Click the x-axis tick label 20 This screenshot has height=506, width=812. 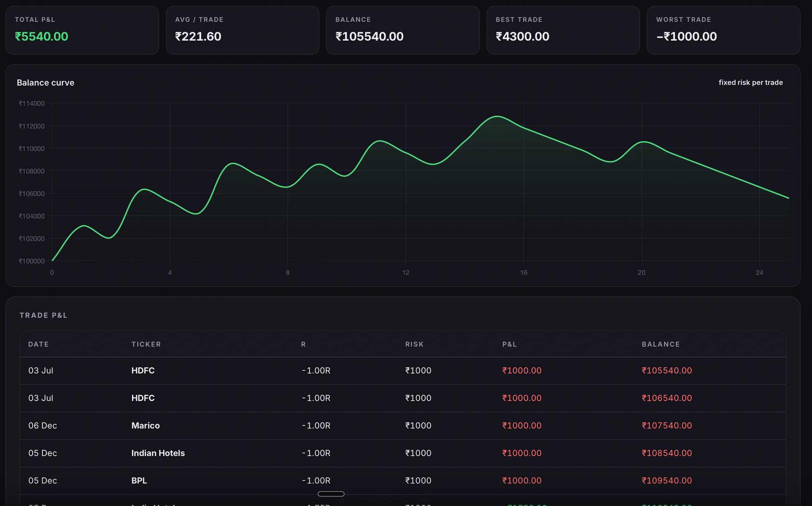click(x=641, y=272)
